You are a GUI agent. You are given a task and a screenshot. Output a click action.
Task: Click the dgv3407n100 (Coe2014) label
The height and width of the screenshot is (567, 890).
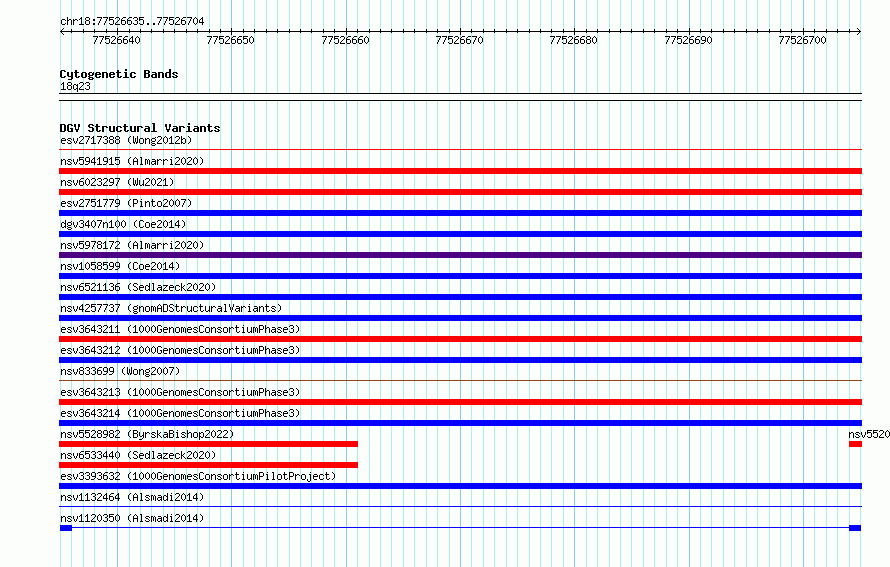tap(123, 224)
